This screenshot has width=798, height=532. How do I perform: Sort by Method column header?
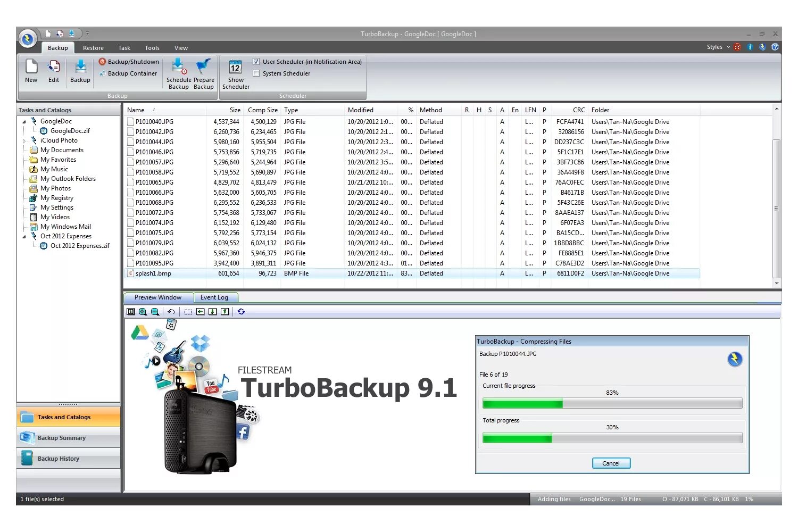438,110
